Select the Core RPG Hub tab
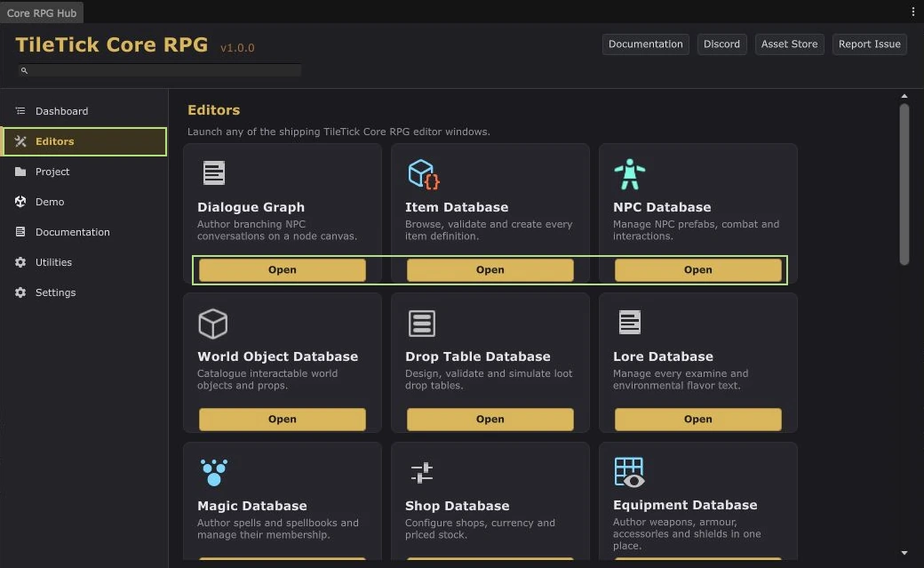 [x=41, y=13]
